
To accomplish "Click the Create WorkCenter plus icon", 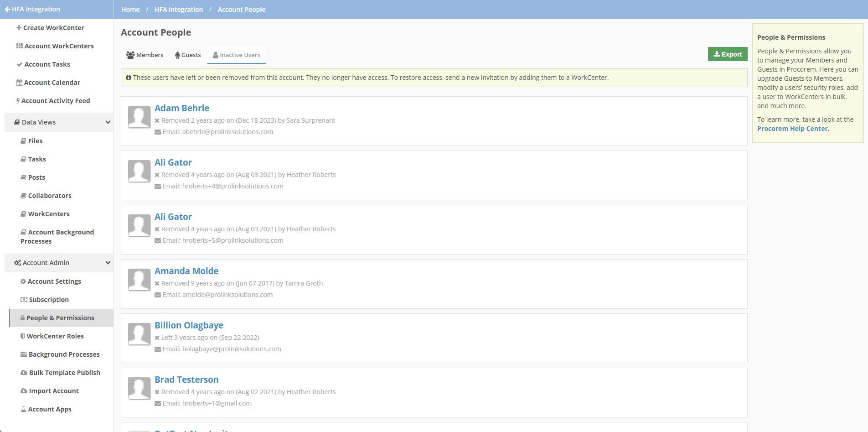I will coord(18,28).
